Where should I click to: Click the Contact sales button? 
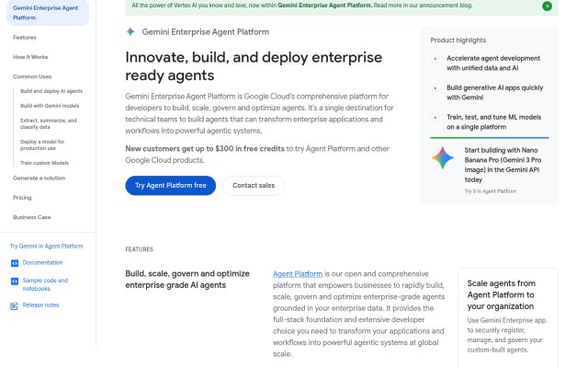click(x=254, y=186)
